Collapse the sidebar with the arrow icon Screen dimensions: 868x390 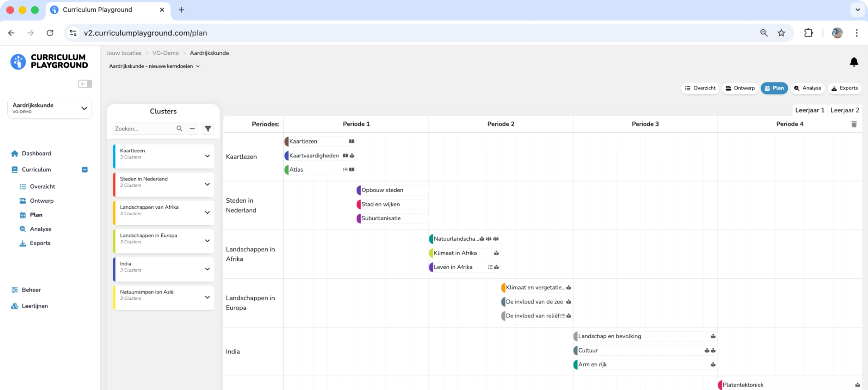(x=85, y=84)
